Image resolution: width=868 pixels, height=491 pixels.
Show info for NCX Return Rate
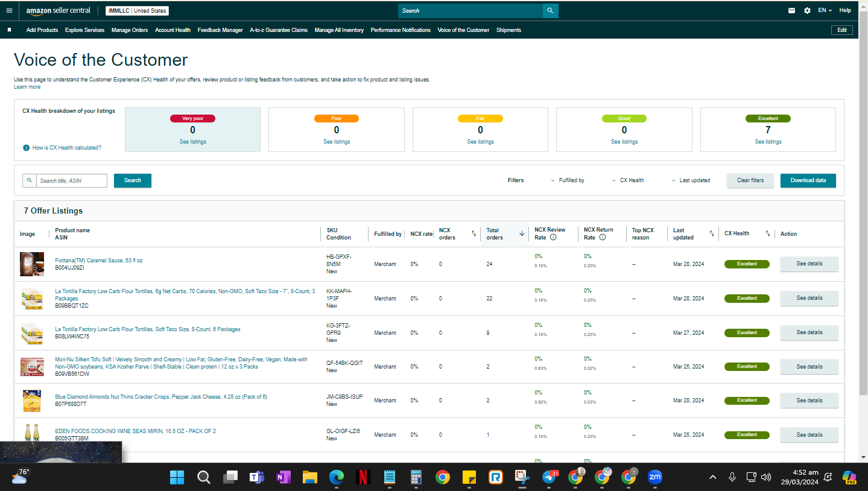click(602, 238)
